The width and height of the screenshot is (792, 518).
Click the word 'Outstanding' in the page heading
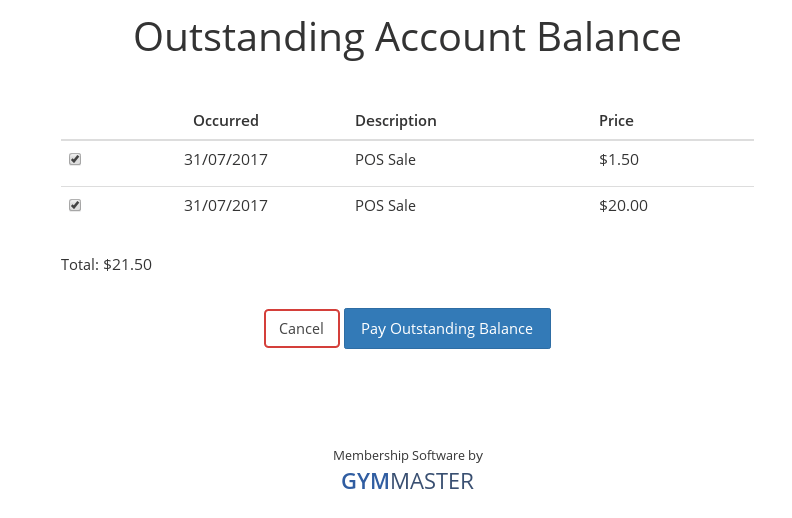pyautogui.click(x=248, y=38)
